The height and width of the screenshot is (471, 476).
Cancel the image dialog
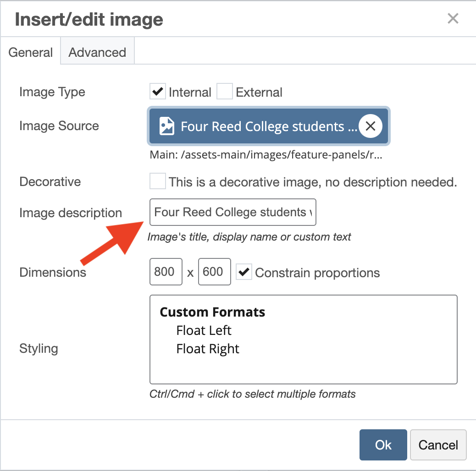(438, 445)
